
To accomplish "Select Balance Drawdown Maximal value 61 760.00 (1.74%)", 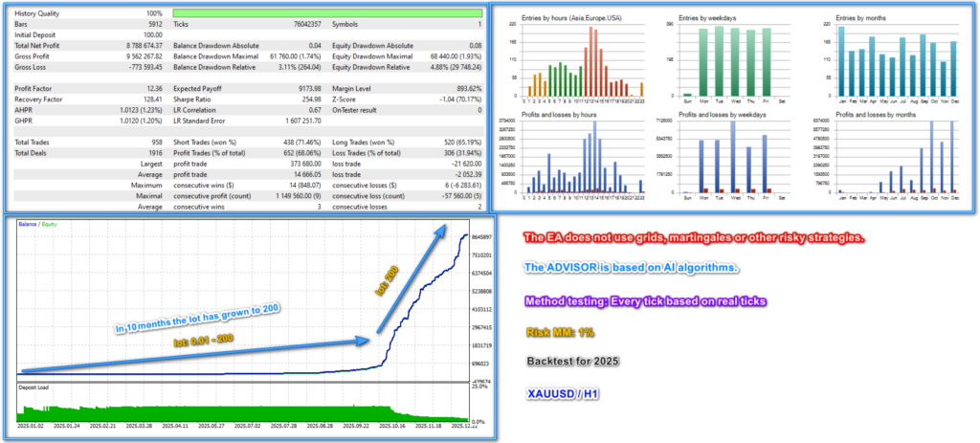I will click(x=297, y=56).
